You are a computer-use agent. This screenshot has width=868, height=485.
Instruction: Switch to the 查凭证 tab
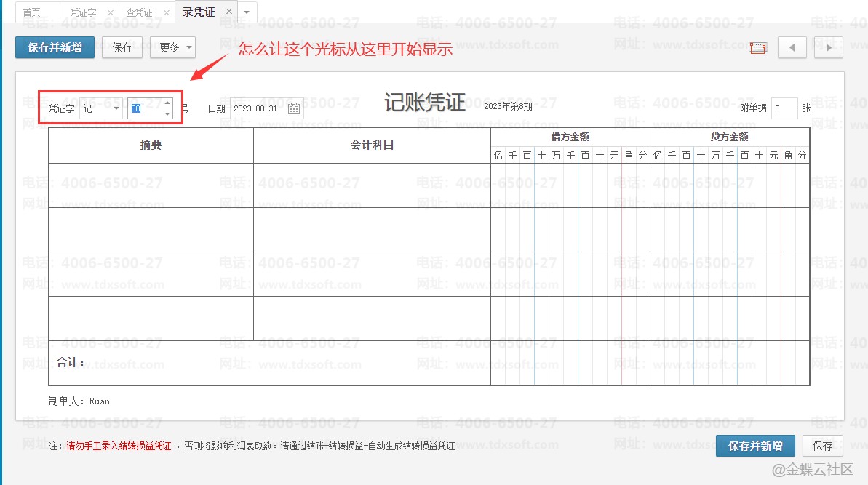(139, 12)
